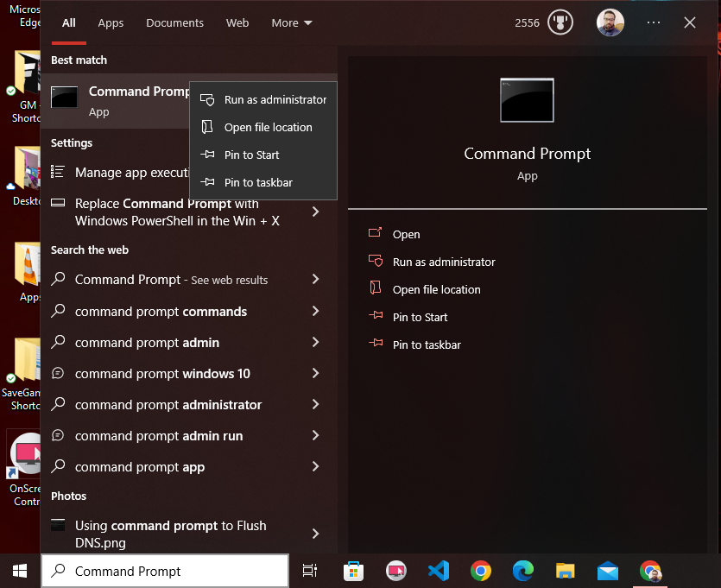
Task: Switch to the Web tab
Action: coord(237,23)
